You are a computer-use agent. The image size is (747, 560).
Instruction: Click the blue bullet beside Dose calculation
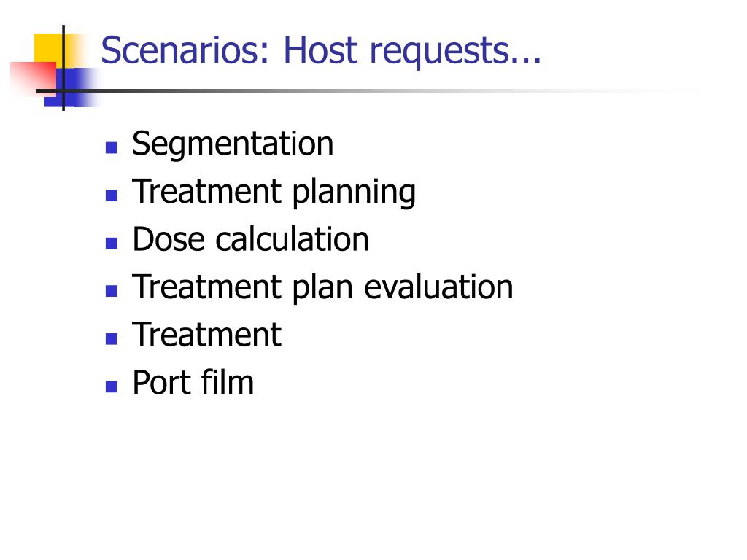click(112, 244)
